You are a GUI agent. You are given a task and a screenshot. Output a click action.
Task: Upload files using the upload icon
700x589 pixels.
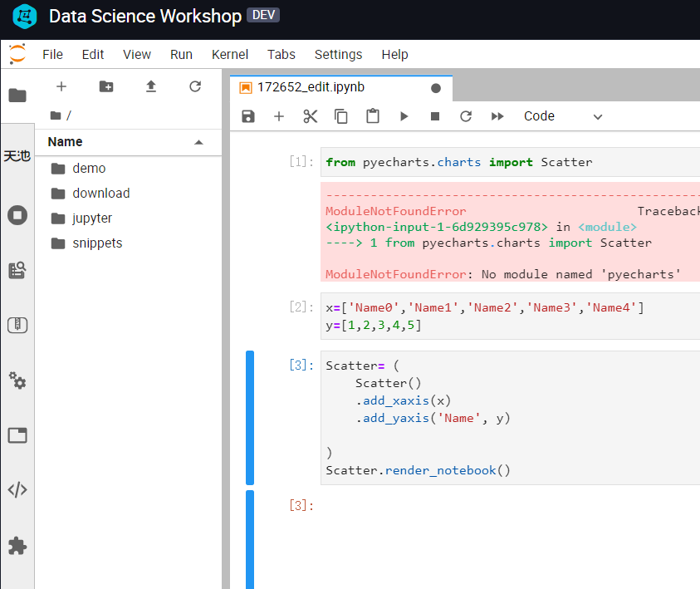[x=151, y=86]
